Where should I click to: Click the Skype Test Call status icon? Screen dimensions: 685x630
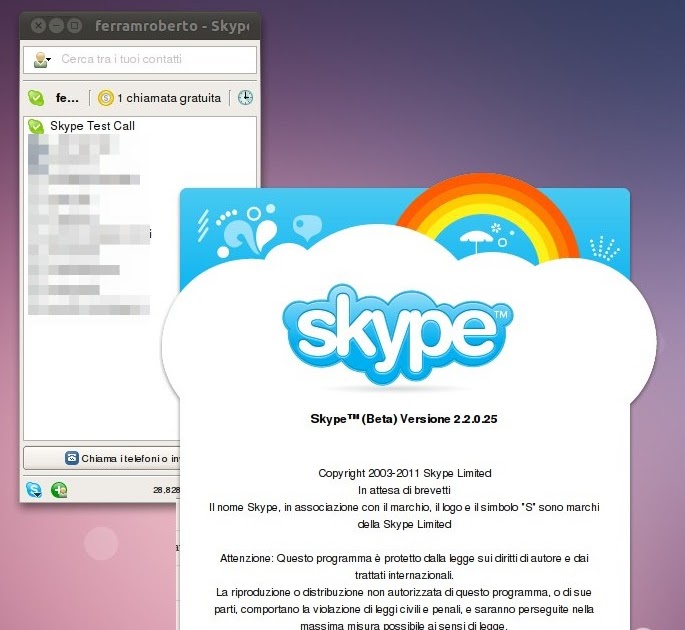coord(36,126)
